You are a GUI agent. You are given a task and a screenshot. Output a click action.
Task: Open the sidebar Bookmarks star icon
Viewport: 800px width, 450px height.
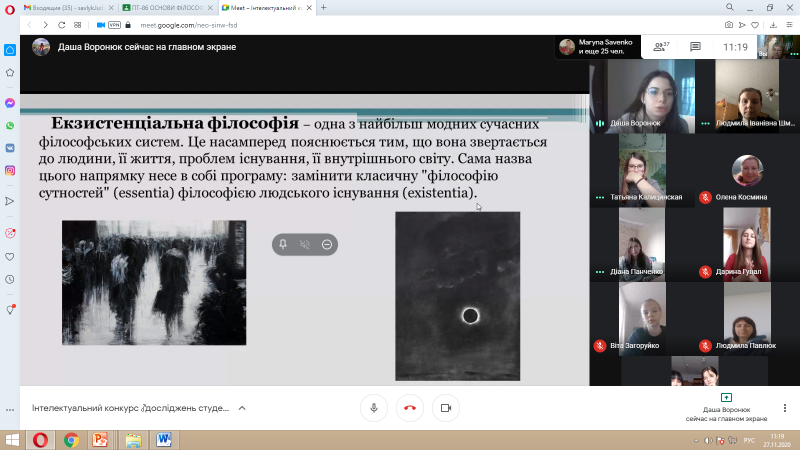tap(10, 72)
